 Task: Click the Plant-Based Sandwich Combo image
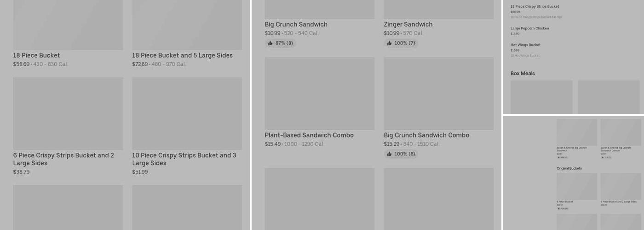point(319,93)
